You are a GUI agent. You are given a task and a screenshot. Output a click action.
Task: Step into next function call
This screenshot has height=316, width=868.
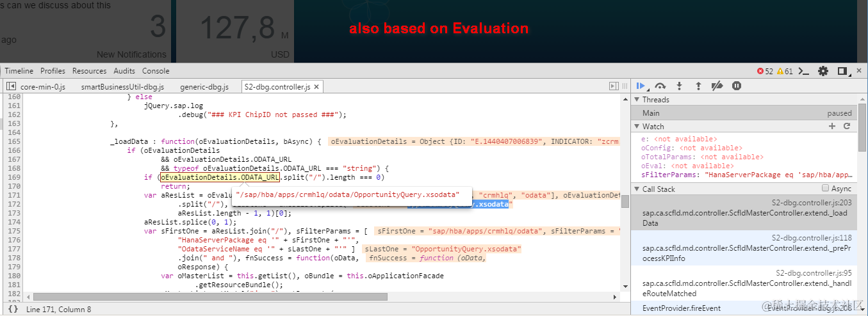tap(679, 86)
